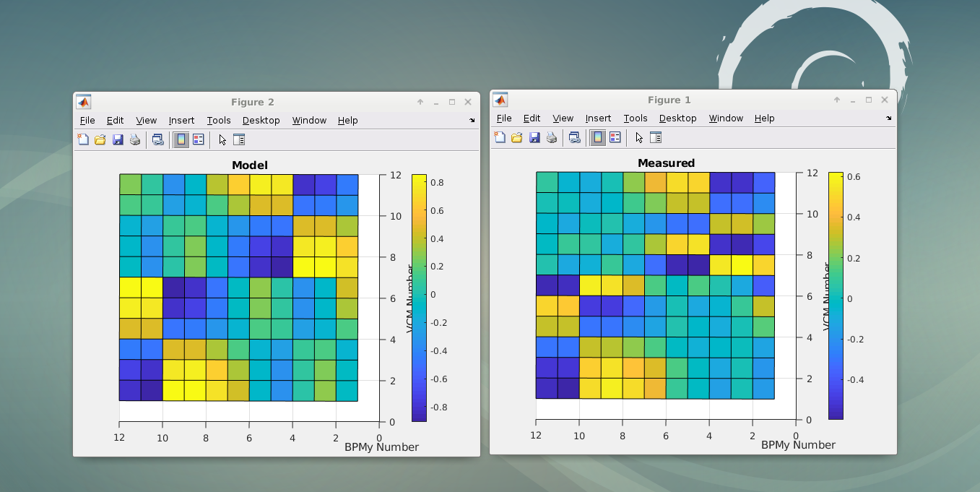This screenshot has width=980, height=492.
Task: Open the Help menu in Figure 2
Action: click(x=347, y=121)
